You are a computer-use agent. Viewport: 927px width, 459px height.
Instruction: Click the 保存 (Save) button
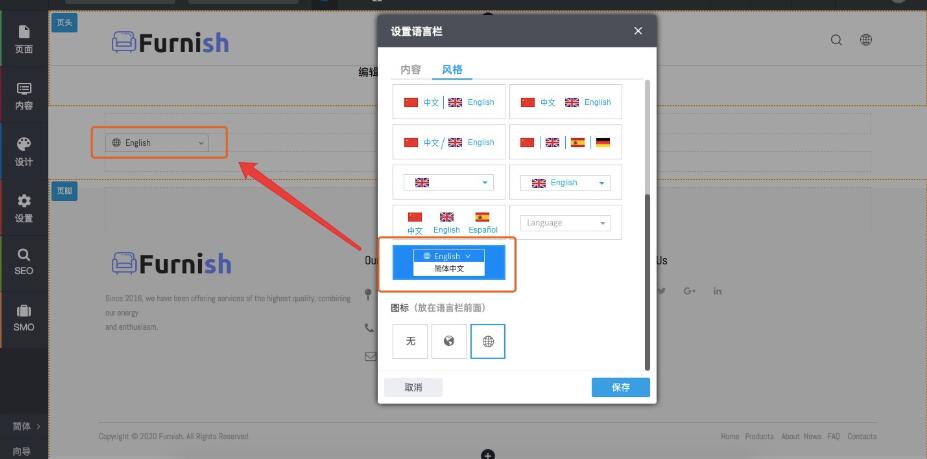point(620,387)
